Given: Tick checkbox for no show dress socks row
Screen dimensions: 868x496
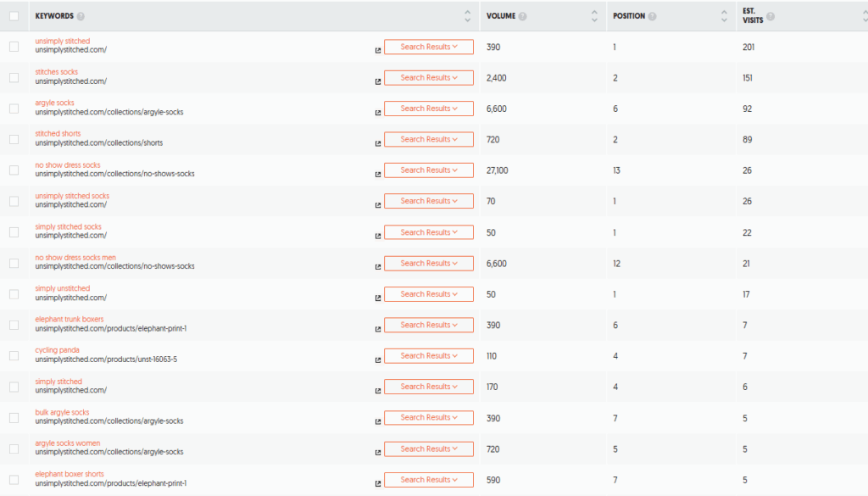Looking at the screenshot, I should 14,170.
